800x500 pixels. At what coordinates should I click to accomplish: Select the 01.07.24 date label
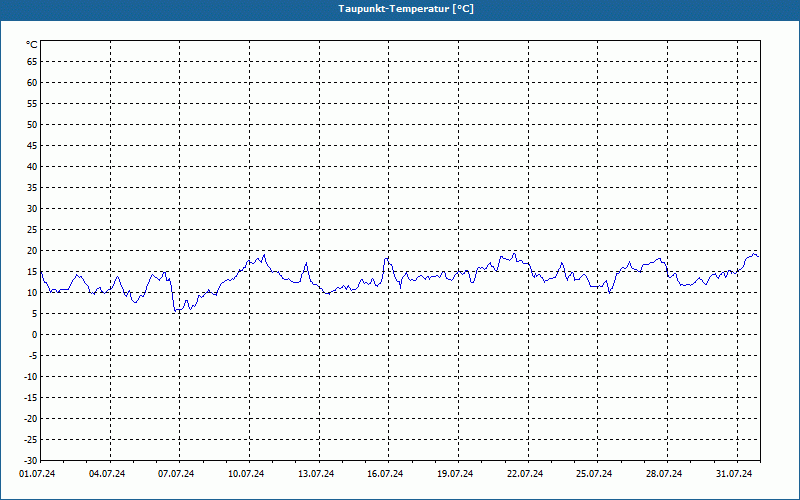point(37,474)
